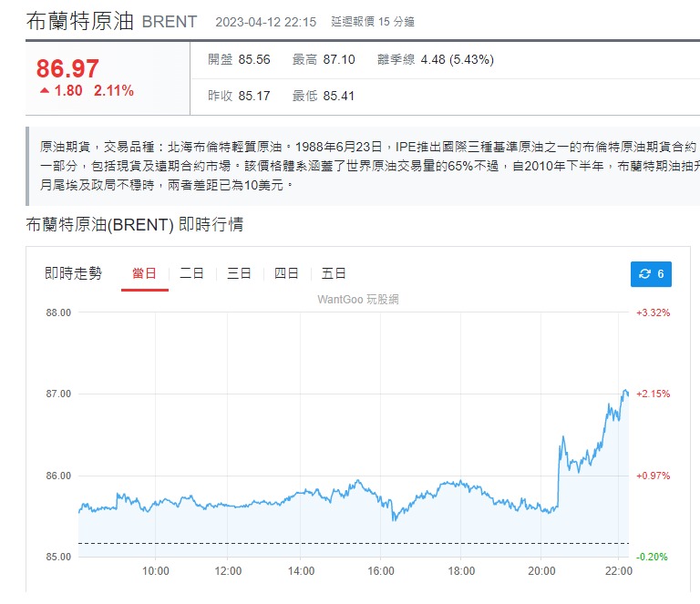Select the 當日 chart tab
The width and height of the screenshot is (700, 604).
point(144,273)
